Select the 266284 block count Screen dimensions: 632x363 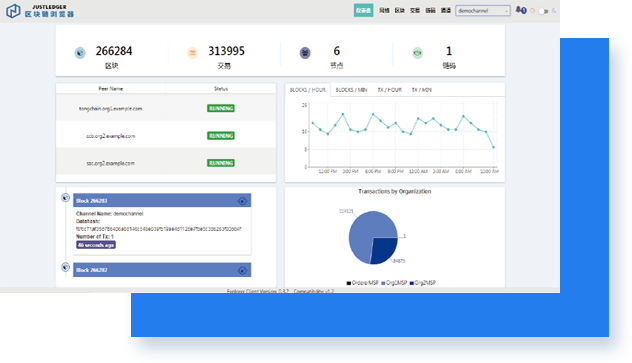click(x=114, y=51)
